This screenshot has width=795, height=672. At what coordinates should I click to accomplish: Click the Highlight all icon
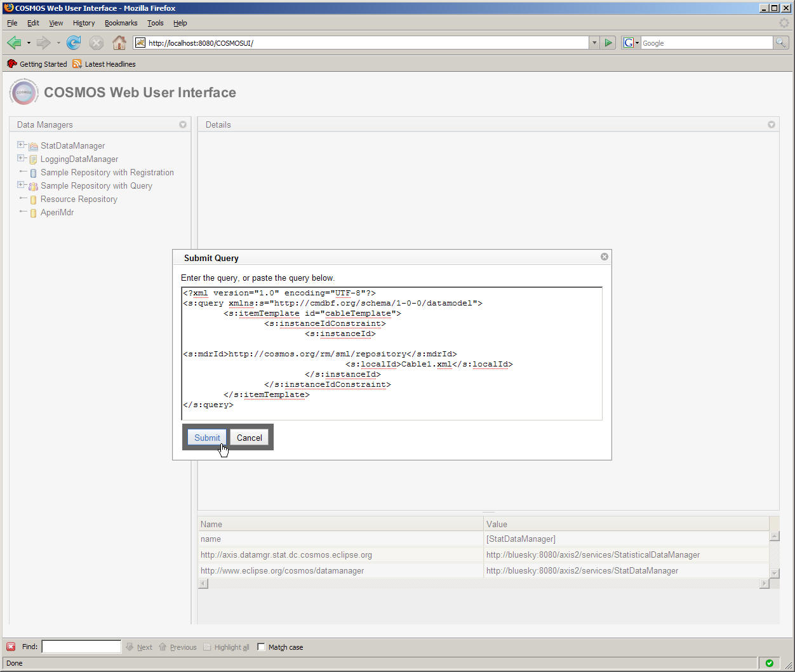click(x=207, y=647)
